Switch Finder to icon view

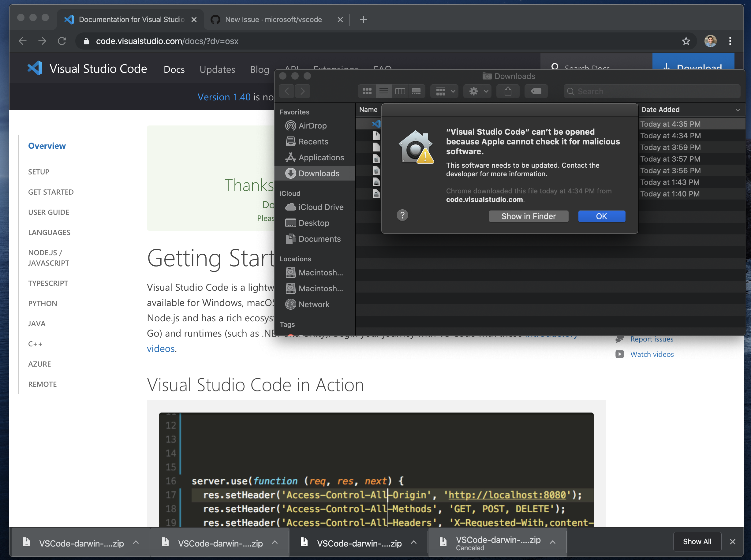(367, 91)
